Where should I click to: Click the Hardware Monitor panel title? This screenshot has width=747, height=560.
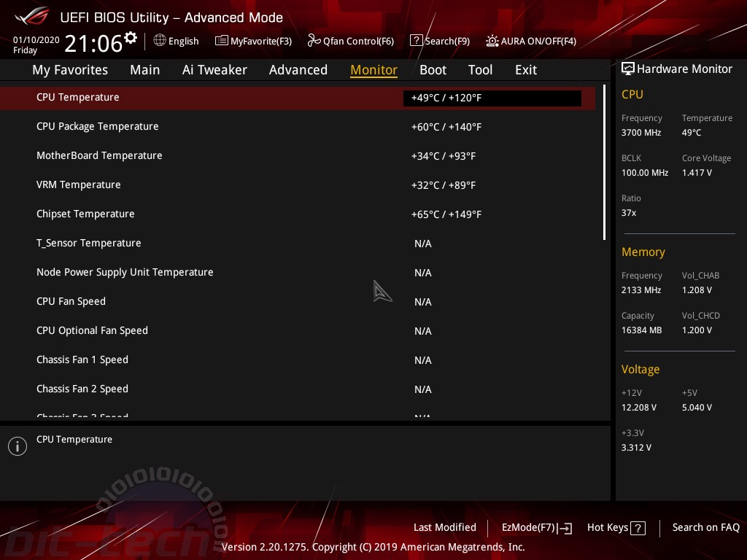point(684,69)
